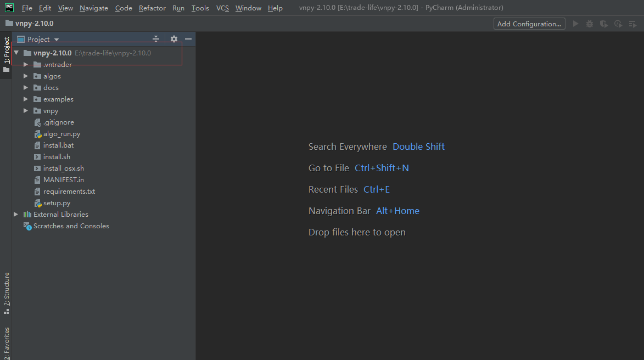Click the .gitignore file icon
This screenshot has width=644, height=360.
coord(37,122)
